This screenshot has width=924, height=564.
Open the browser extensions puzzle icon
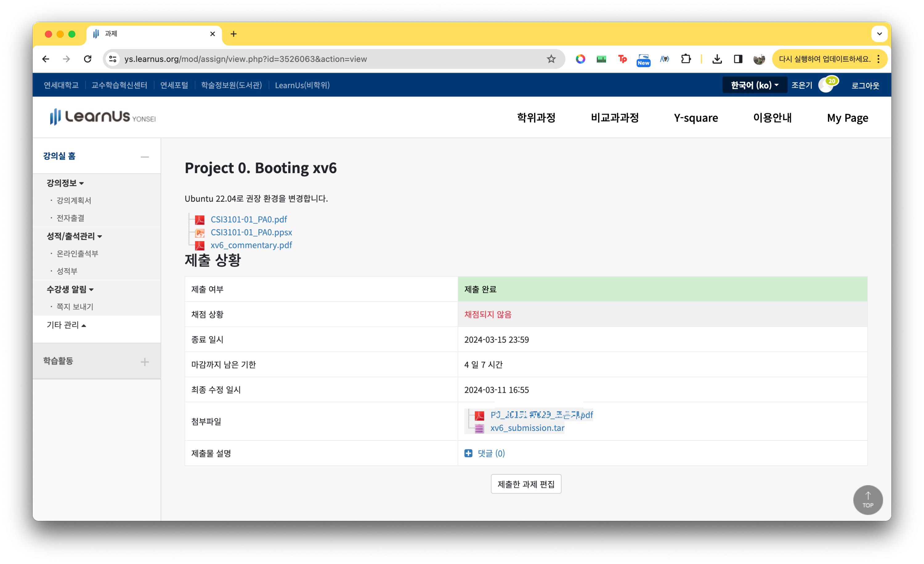coord(686,59)
